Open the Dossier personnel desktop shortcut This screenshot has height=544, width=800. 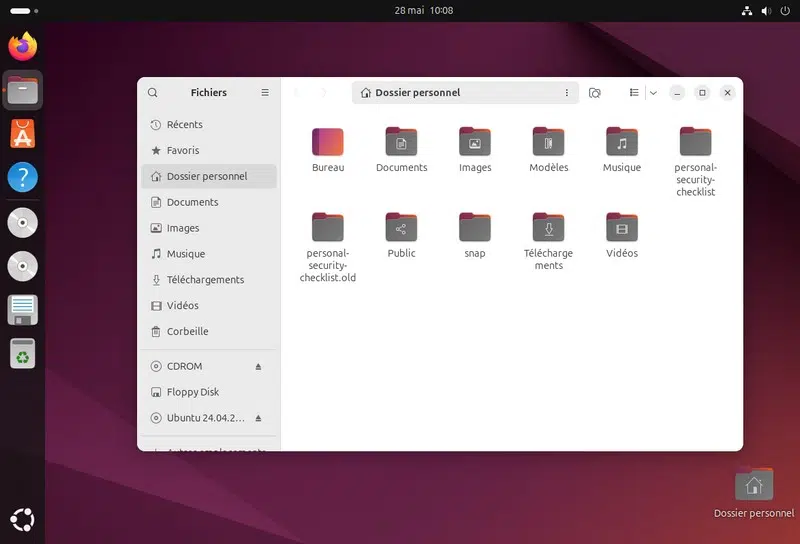(x=754, y=487)
